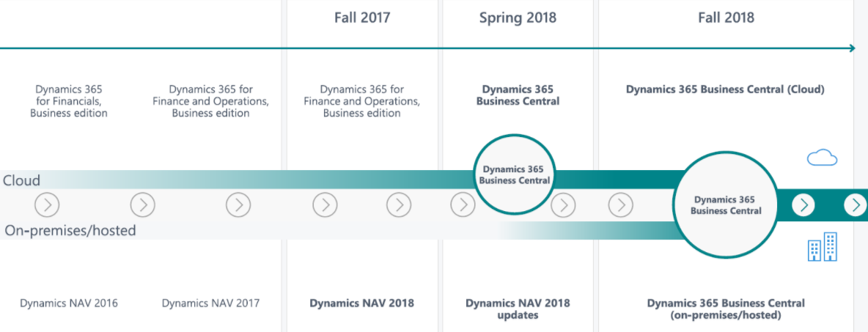Click the blue cloud icon
This screenshot has width=868, height=332.
click(x=822, y=158)
